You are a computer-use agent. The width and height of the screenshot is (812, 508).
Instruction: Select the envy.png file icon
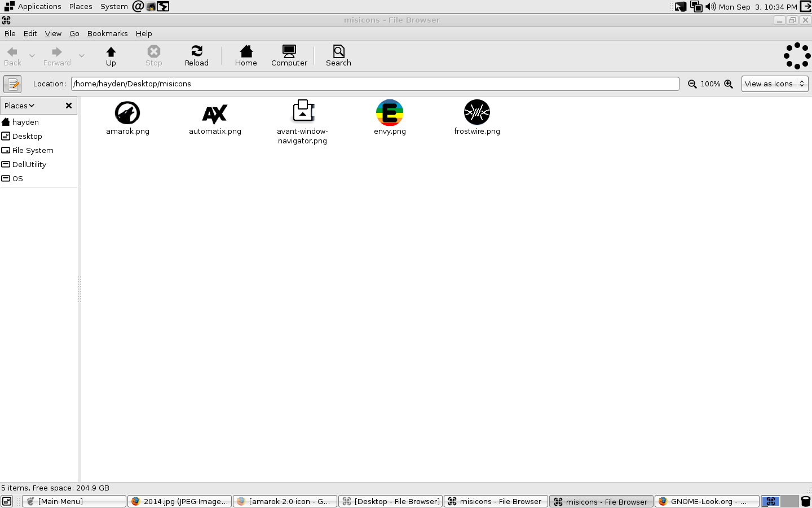(390, 112)
